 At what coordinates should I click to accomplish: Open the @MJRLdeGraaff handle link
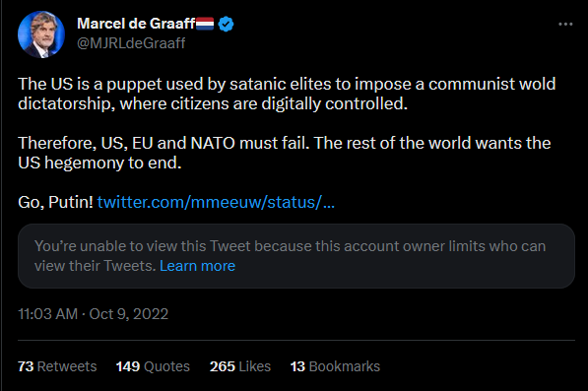point(131,43)
